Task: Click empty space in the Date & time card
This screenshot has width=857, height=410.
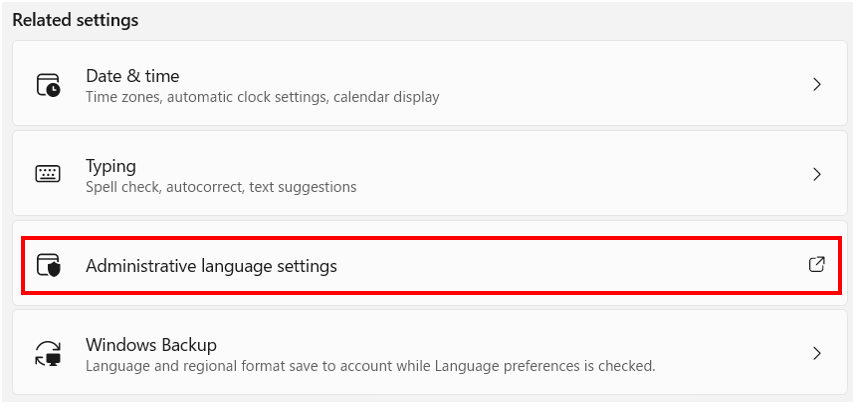Action: 600,85
